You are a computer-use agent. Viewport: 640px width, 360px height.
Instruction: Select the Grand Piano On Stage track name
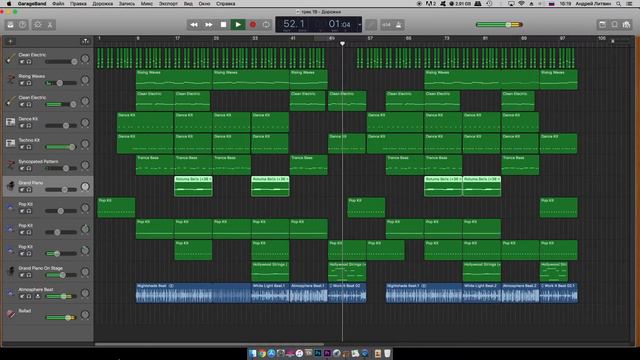coord(40,268)
